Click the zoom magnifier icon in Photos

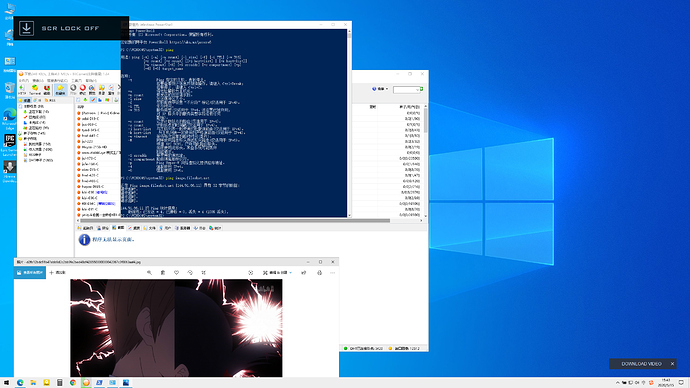(x=149, y=273)
